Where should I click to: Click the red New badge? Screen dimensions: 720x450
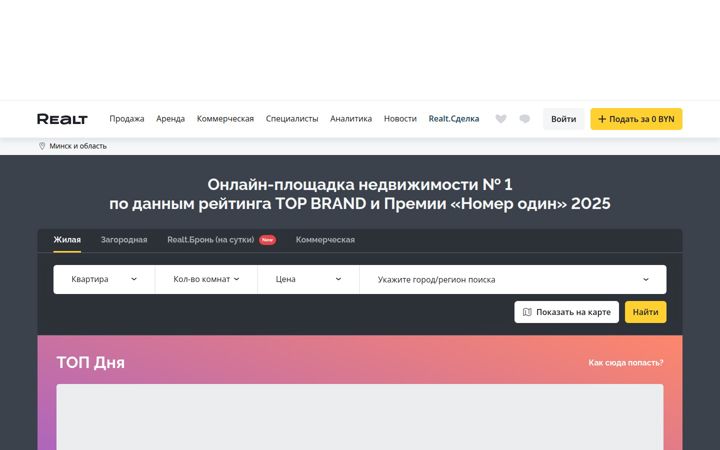[x=267, y=240]
